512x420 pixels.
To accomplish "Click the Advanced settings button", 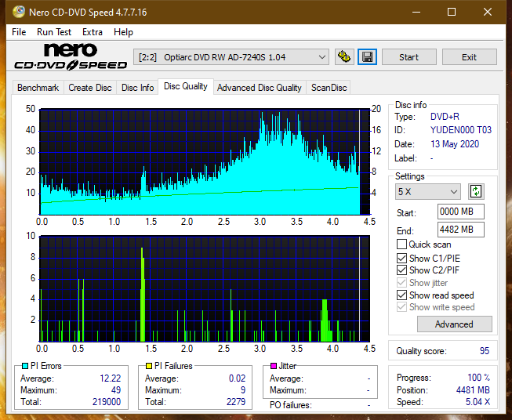I will (454, 324).
